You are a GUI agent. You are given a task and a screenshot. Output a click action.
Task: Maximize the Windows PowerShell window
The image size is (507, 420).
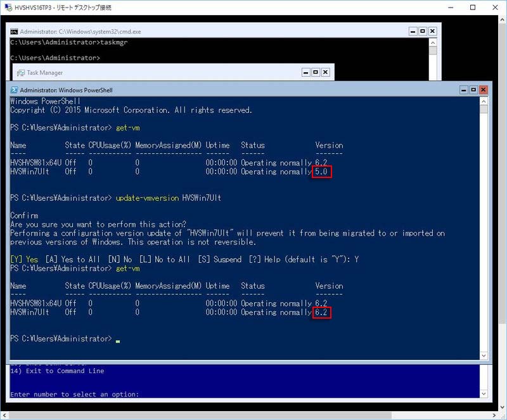pyautogui.click(x=473, y=89)
